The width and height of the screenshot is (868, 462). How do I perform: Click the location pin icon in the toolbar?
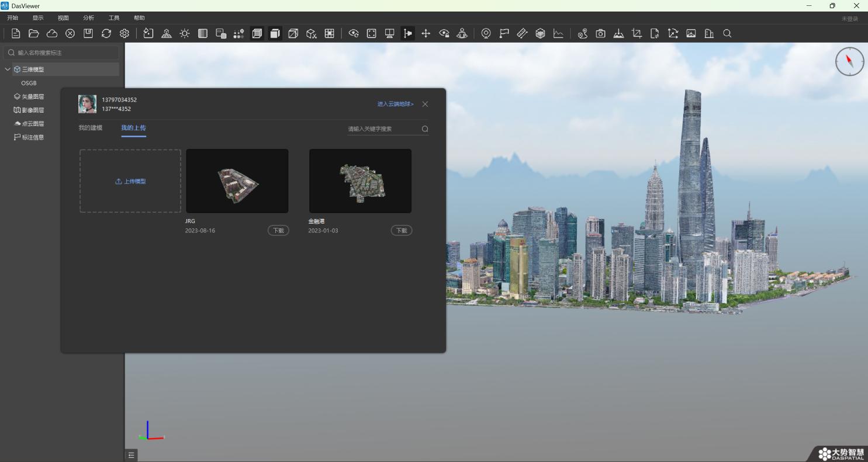tap(486, 34)
